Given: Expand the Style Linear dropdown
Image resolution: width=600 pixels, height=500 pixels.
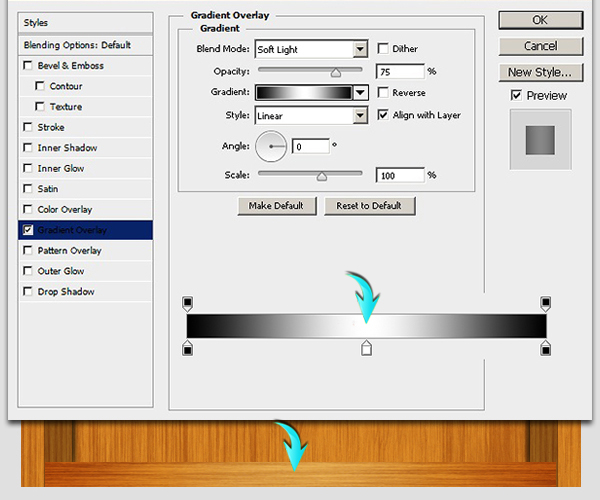Looking at the screenshot, I should [360, 116].
